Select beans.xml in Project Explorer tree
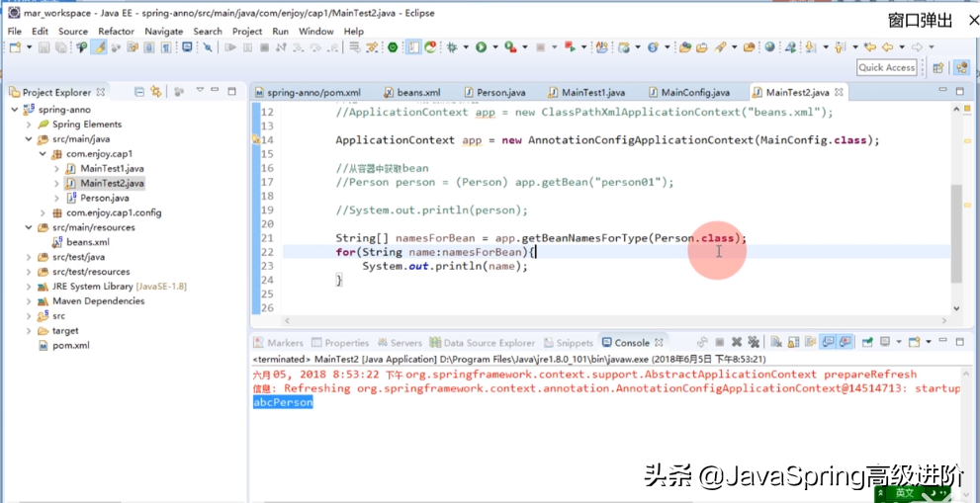Image resolution: width=980 pixels, height=503 pixels. coord(87,242)
